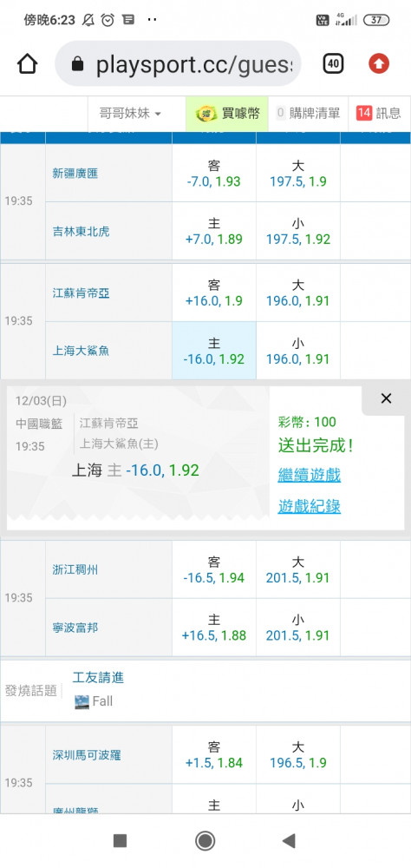Open the 哥哥妹妹 account dropdown
Screen dimensions: 411x868
coord(131,114)
